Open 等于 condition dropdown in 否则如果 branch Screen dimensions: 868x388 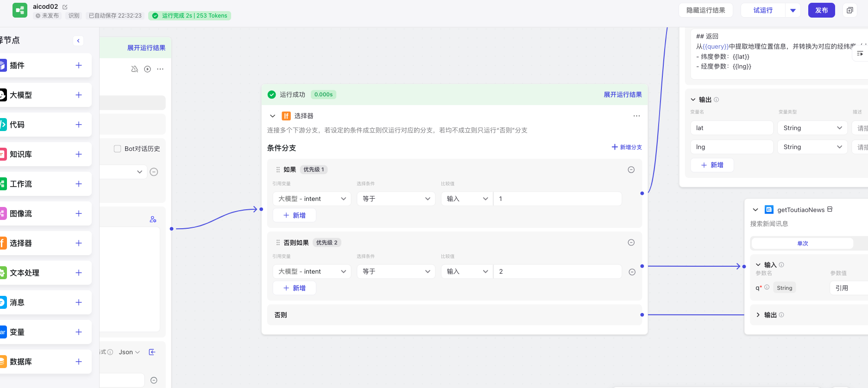(396, 271)
